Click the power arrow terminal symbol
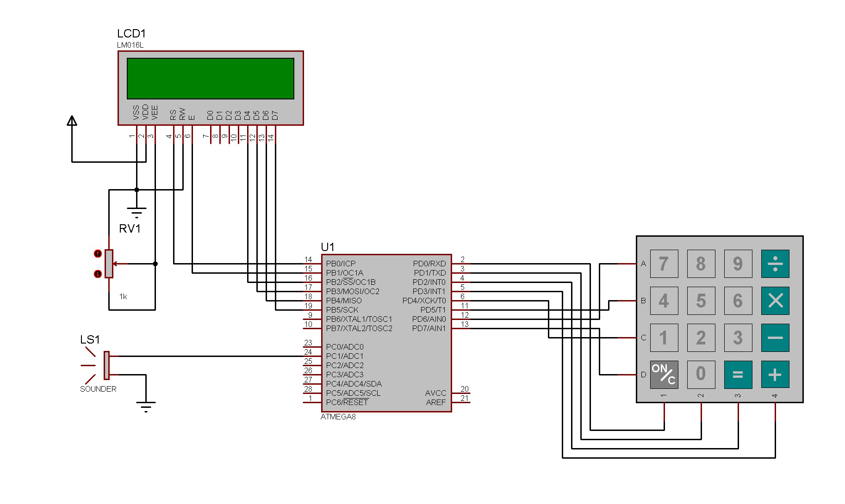Screen dimensions: 845x504 tap(72, 121)
